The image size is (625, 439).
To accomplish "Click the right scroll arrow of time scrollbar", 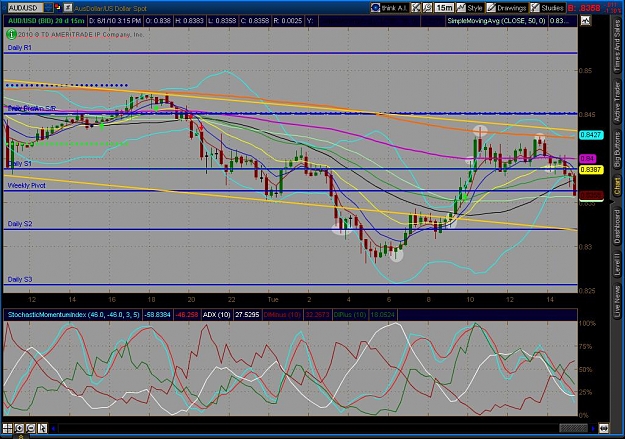I will tap(594, 429).
